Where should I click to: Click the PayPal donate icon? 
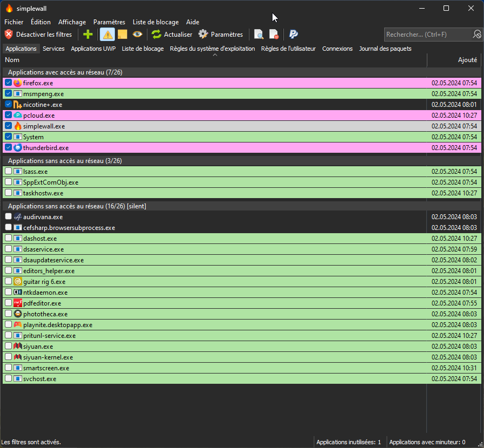click(293, 34)
